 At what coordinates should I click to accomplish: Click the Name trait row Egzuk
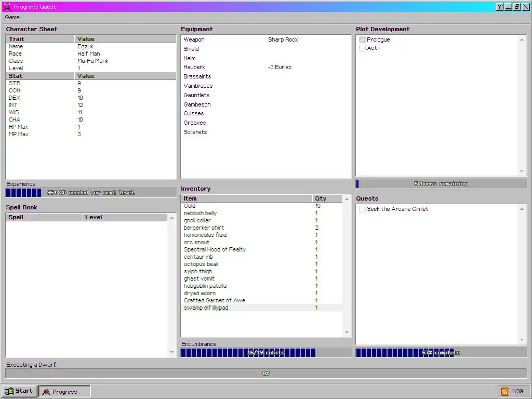tap(91, 46)
